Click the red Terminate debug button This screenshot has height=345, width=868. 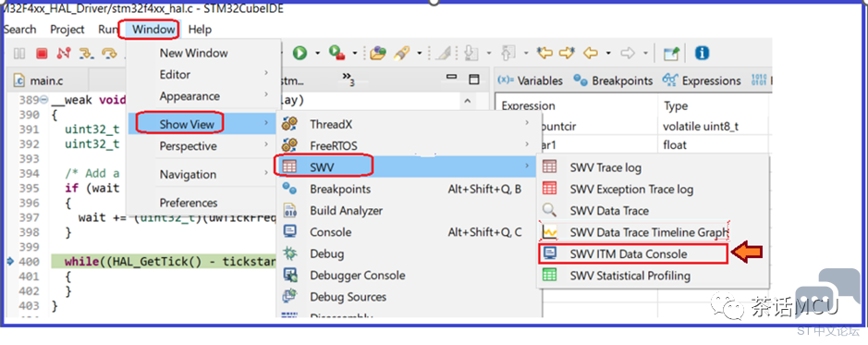tap(42, 53)
